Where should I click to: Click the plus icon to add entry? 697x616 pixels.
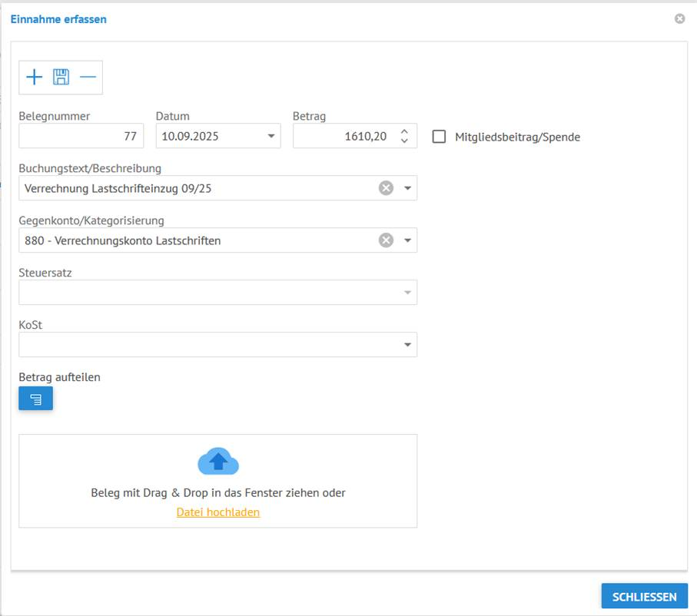click(x=35, y=77)
